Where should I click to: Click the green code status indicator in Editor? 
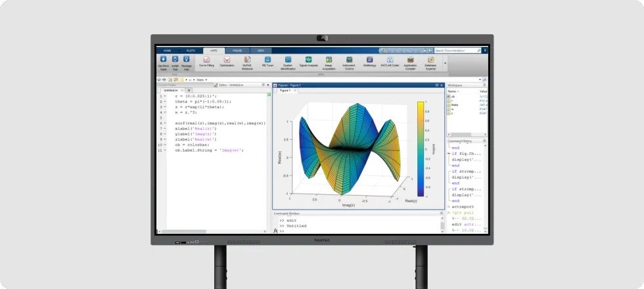tap(269, 95)
